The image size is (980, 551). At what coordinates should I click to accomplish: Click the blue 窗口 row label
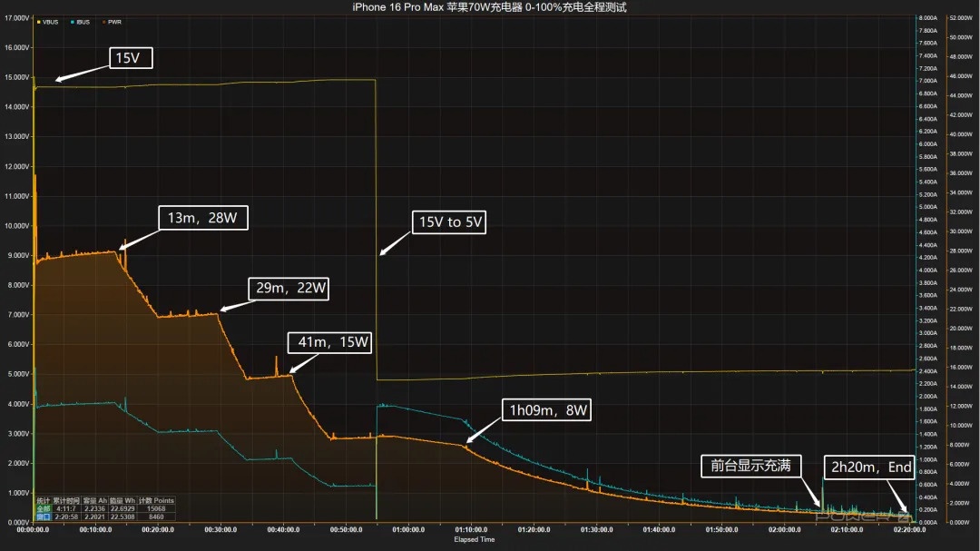pos(44,517)
